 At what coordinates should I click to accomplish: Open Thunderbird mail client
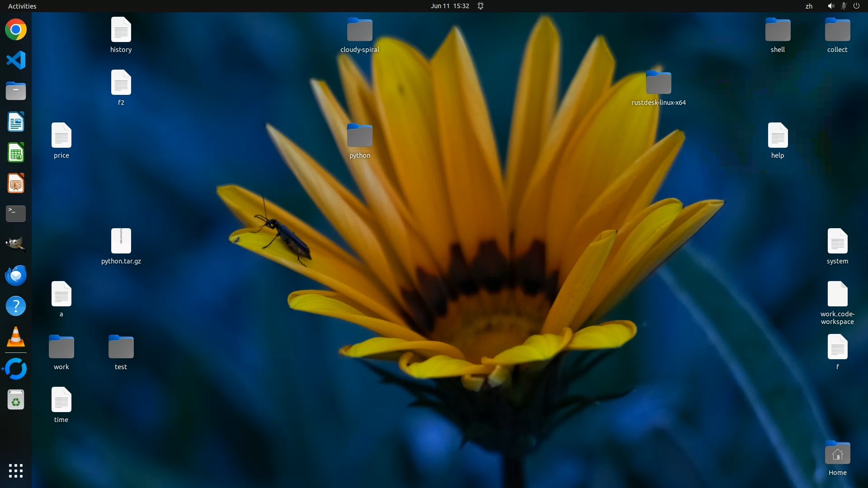pyautogui.click(x=16, y=275)
